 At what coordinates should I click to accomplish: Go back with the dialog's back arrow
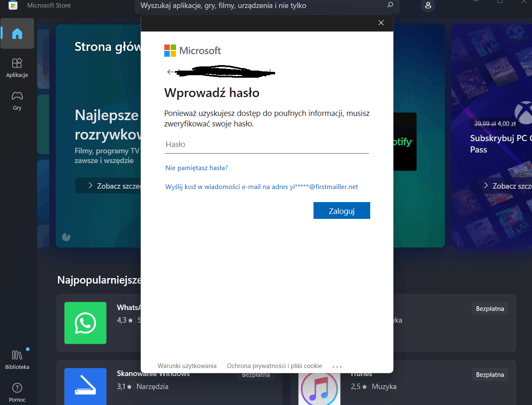click(170, 72)
